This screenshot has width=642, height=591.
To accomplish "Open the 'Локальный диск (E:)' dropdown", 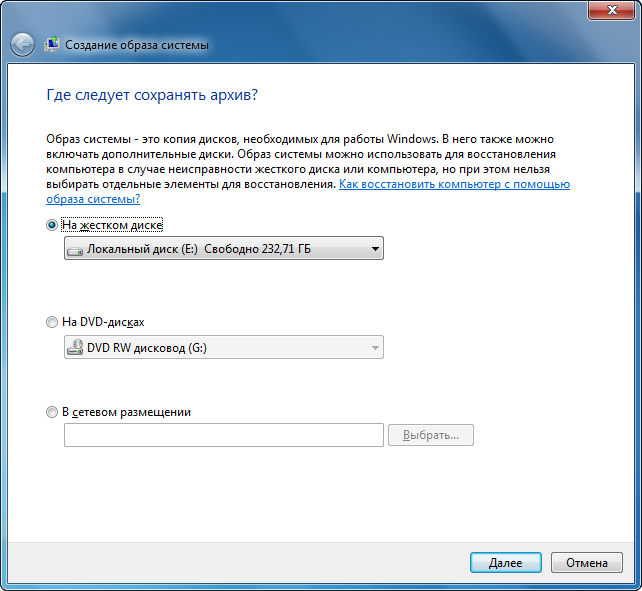I will pos(224,248).
